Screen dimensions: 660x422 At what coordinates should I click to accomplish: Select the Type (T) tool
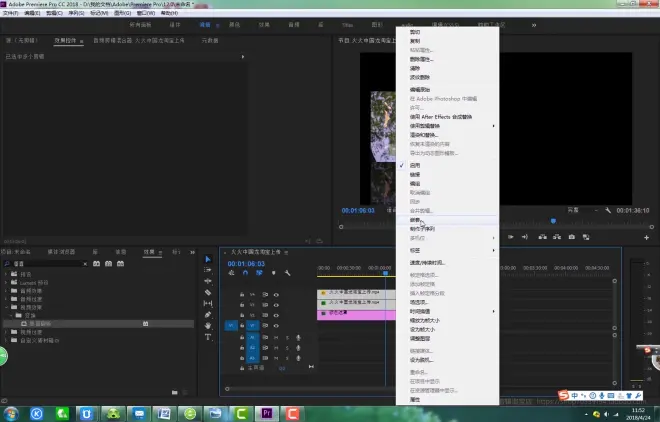pos(208,337)
